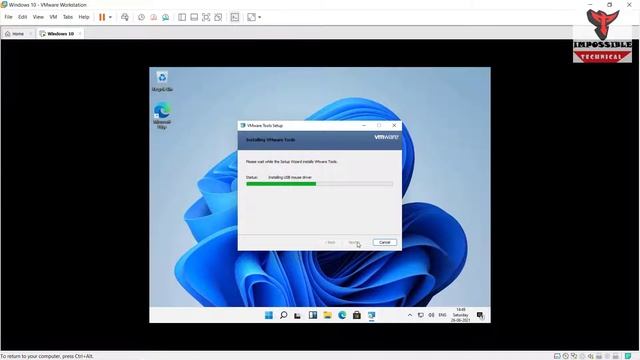Open the Help menu
Image resolution: width=640 pixels, height=360 pixels.
pos(84,17)
